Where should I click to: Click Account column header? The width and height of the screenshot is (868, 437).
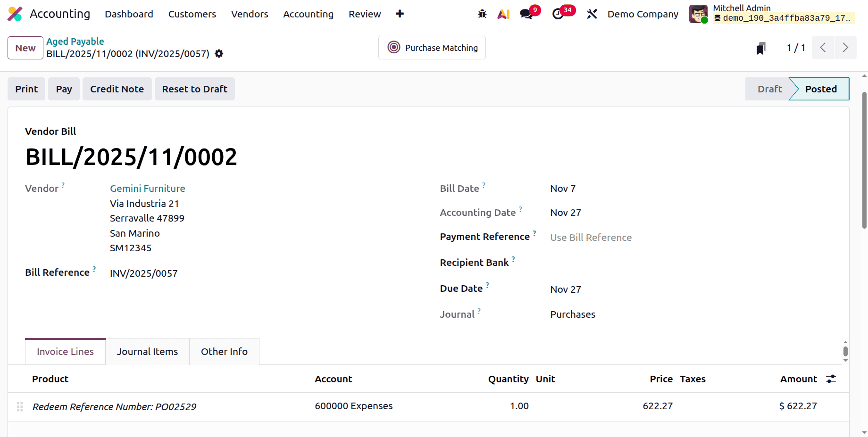pos(334,379)
